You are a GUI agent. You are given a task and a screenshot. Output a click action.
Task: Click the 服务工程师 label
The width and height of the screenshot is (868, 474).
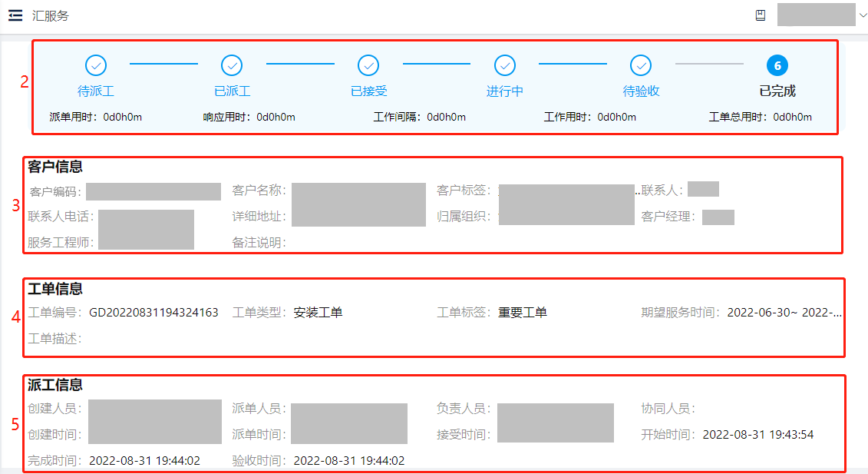tap(61, 242)
